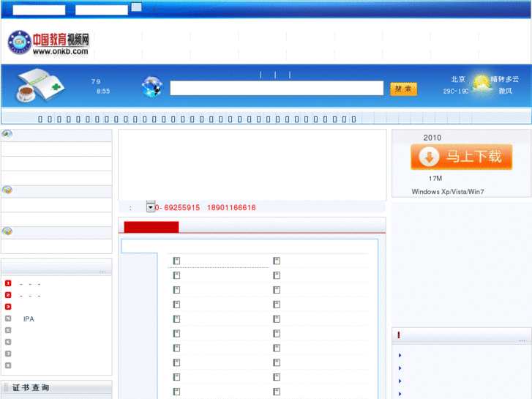Click the first left sidebar section header icon
Screen dimensions: 532x399
tap(7, 134)
